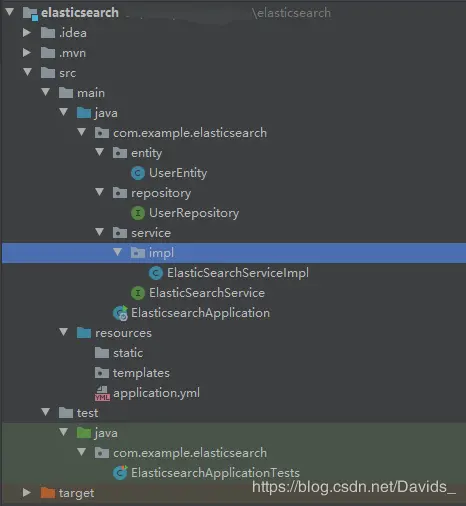Select com.example.elasticsearch package under main

(x=190, y=133)
